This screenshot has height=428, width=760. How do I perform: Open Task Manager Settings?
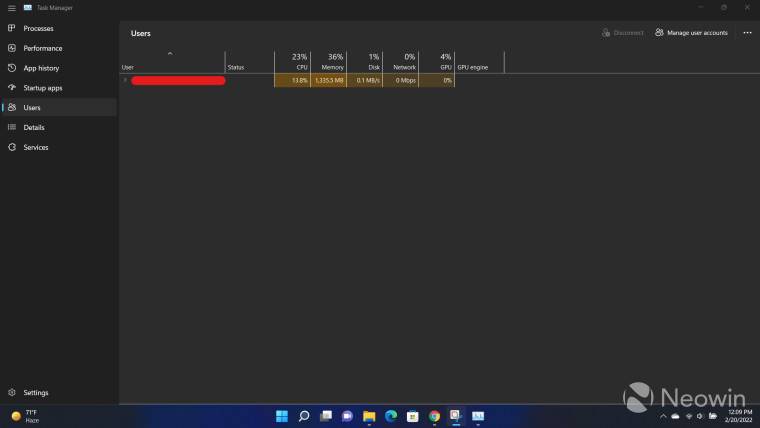(x=35, y=393)
